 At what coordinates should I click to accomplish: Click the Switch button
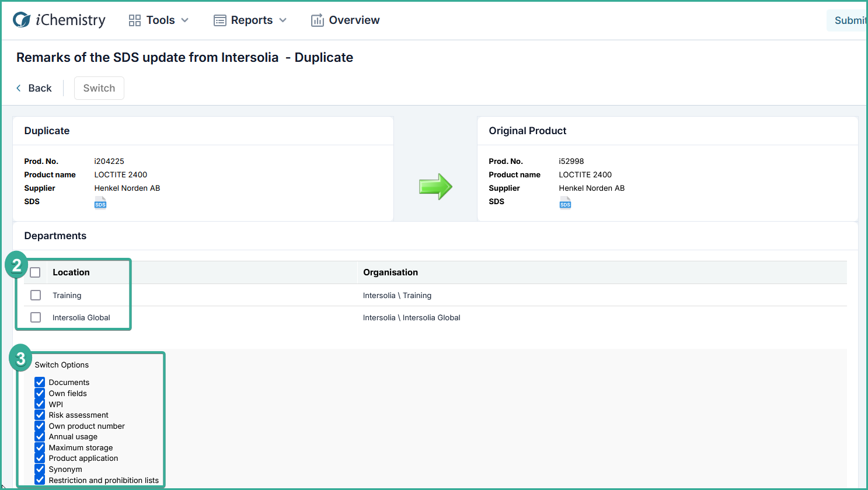pyautogui.click(x=99, y=88)
